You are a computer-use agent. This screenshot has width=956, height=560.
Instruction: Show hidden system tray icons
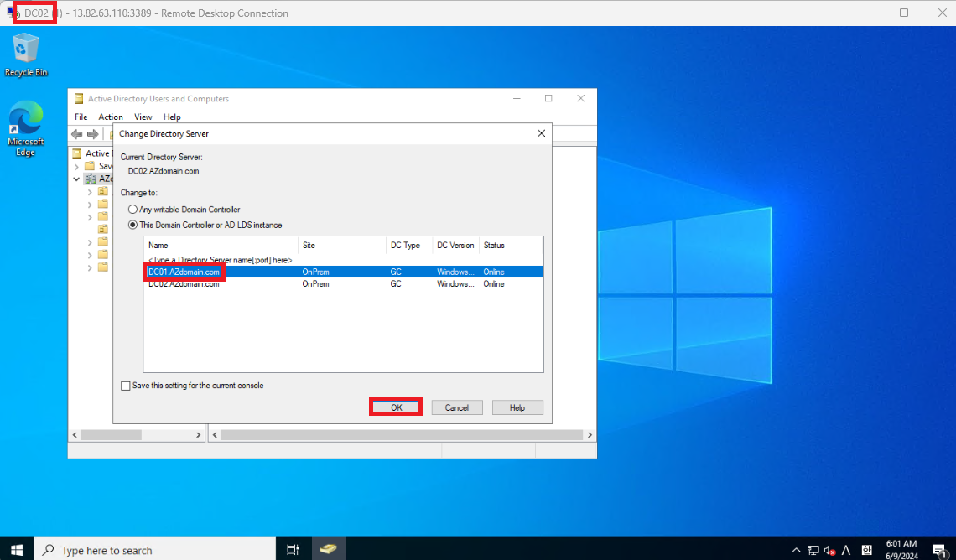[x=797, y=550]
